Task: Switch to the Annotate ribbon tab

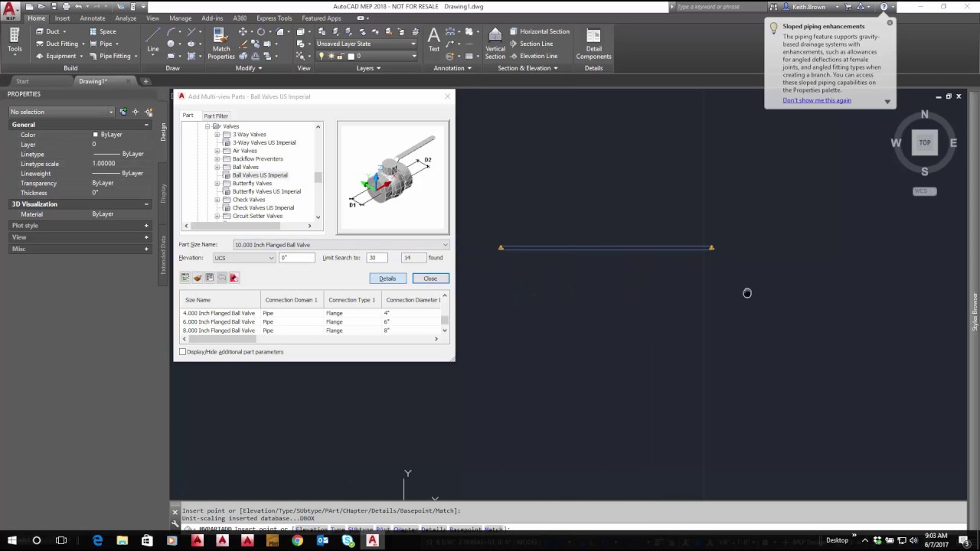Action: (93, 18)
